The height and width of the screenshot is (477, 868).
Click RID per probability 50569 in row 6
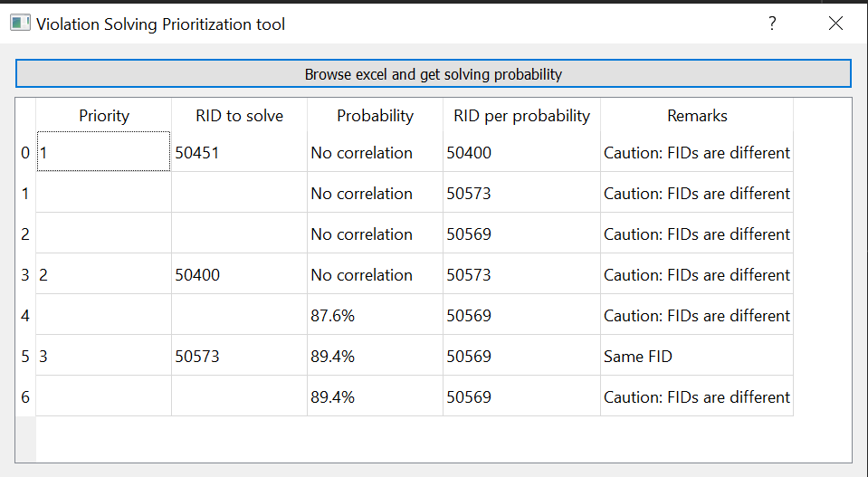coord(521,396)
